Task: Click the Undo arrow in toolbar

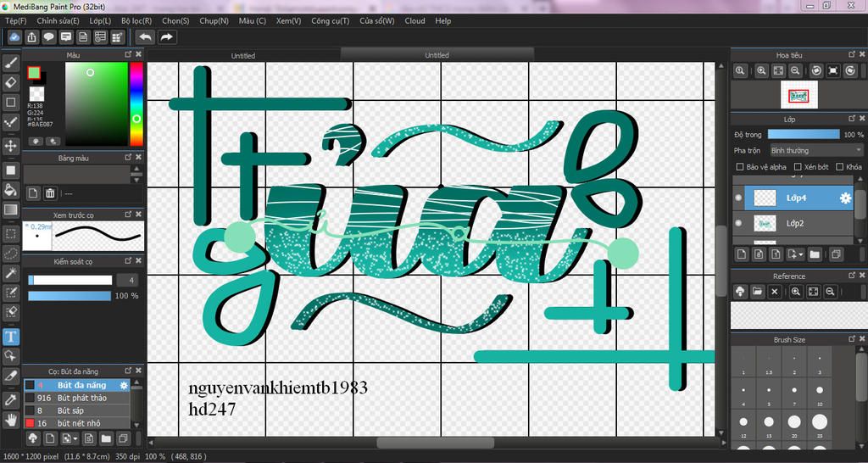Action: tap(145, 37)
